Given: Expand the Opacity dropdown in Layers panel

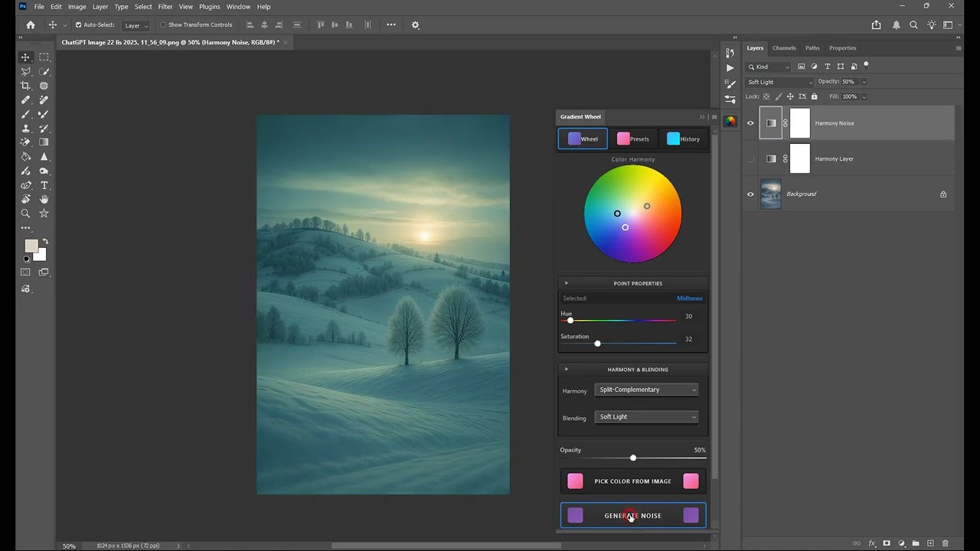Looking at the screenshot, I should pyautogui.click(x=864, y=81).
